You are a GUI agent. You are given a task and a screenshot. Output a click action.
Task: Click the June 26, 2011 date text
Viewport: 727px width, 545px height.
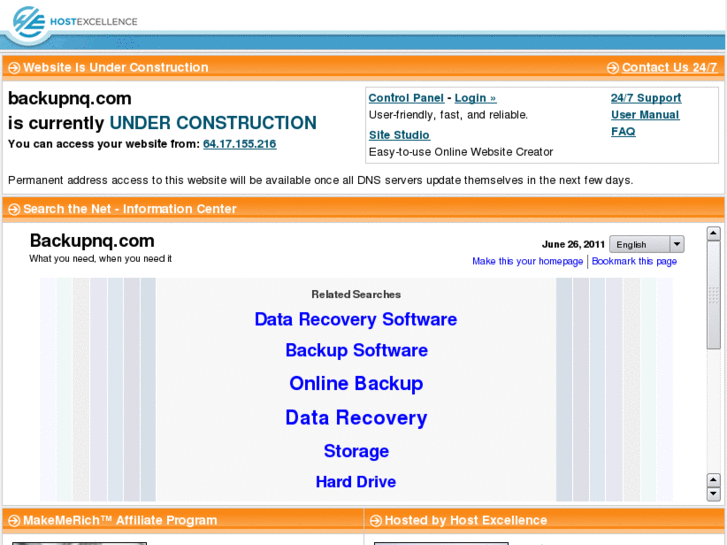point(573,244)
